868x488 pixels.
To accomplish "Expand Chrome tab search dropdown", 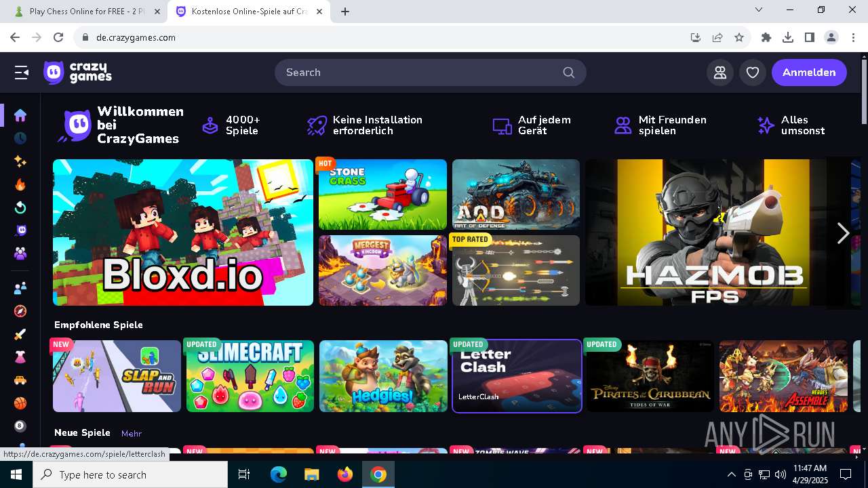I will [759, 10].
